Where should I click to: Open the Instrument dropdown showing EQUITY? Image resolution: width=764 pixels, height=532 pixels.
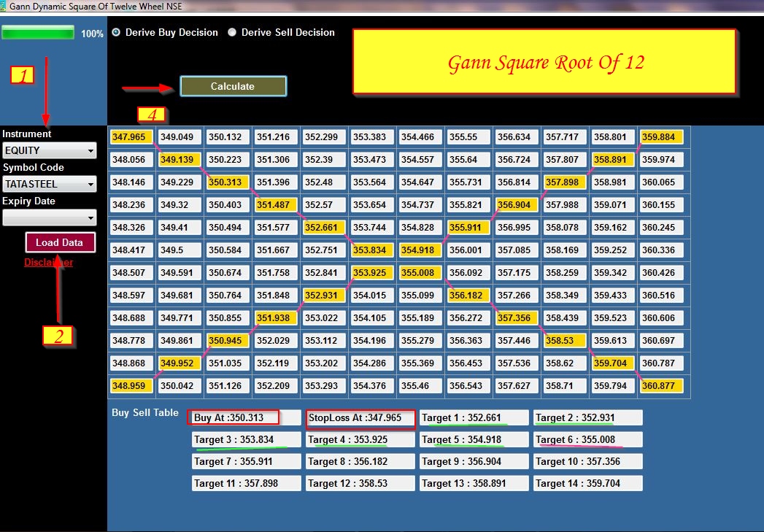(49, 150)
